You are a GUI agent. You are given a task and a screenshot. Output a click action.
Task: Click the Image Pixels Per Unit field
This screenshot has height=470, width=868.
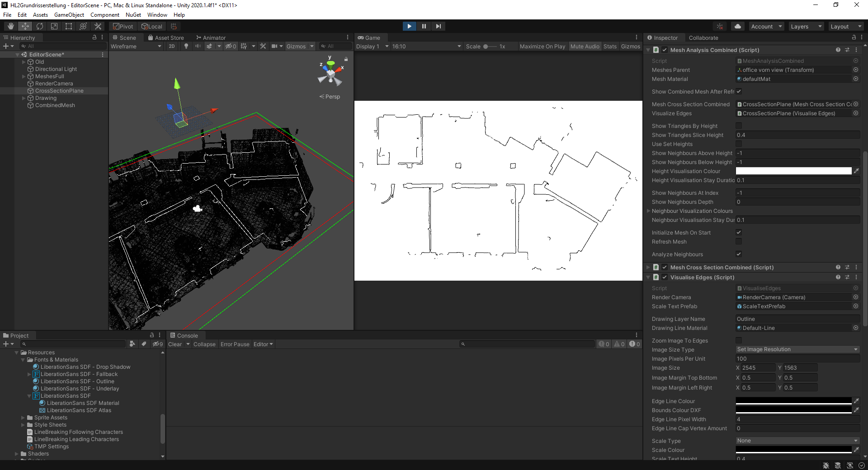pyautogui.click(x=797, y=358)
